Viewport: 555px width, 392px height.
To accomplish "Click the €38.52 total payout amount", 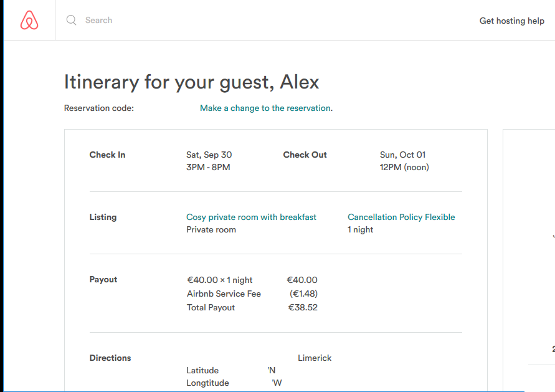I will click(303, 308).
